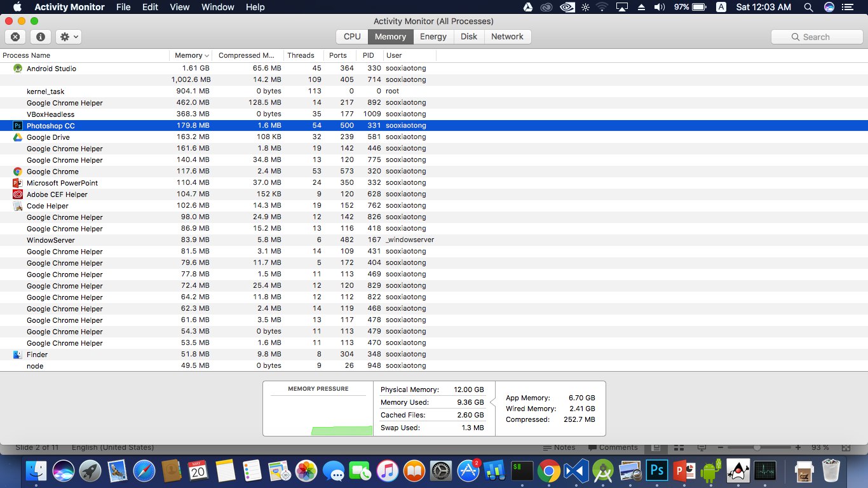Sort by the Process Name column header

[x=85, y=55]
